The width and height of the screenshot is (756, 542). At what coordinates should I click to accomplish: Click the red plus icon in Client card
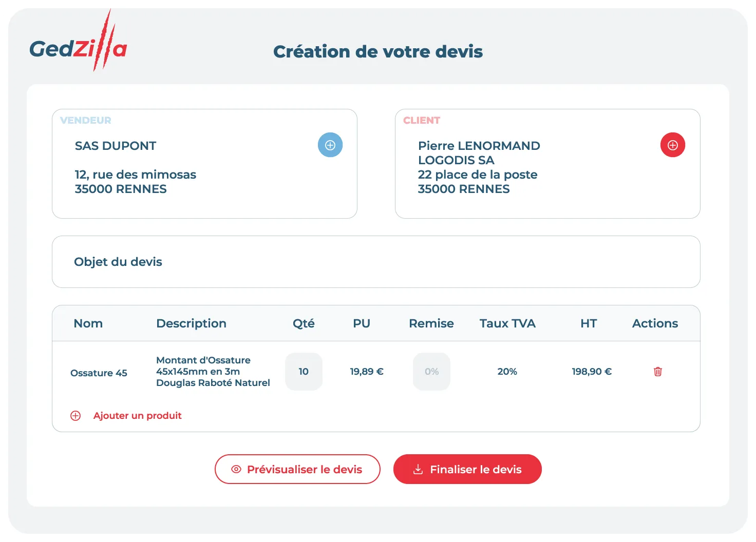point(673,145)
